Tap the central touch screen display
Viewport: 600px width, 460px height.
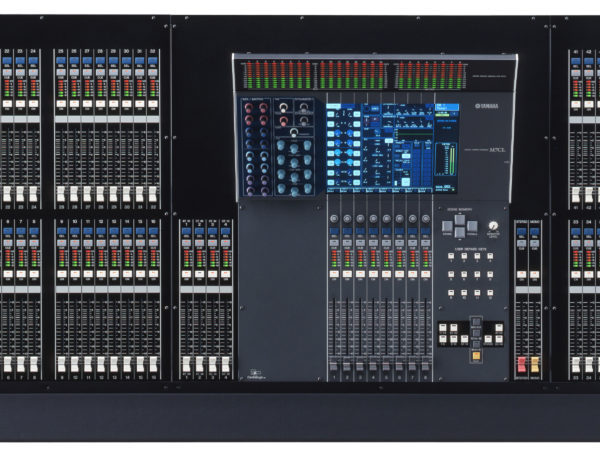392,148
